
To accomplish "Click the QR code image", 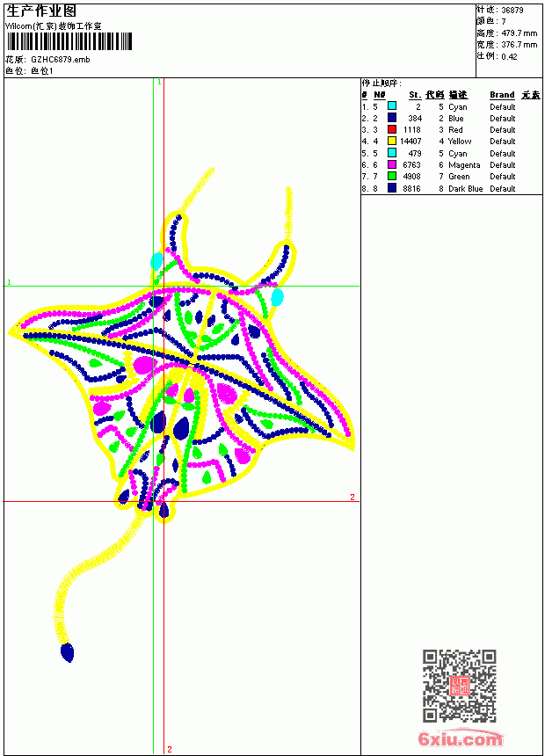I will [460, 685].
